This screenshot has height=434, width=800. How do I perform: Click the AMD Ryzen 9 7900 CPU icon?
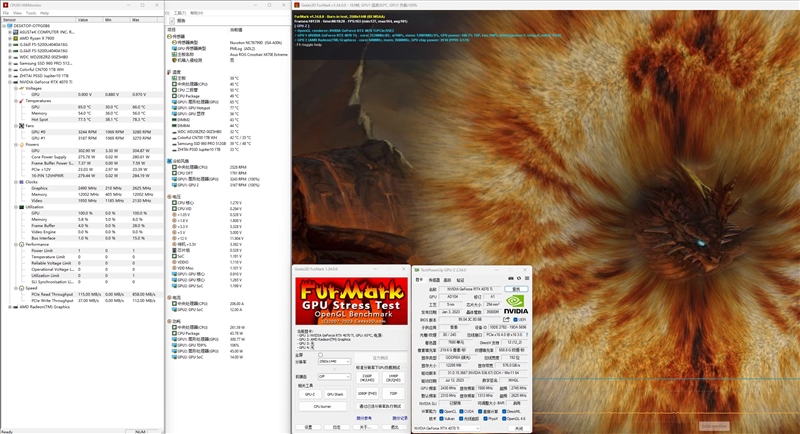pyautogui.click(x=15, y=38)
